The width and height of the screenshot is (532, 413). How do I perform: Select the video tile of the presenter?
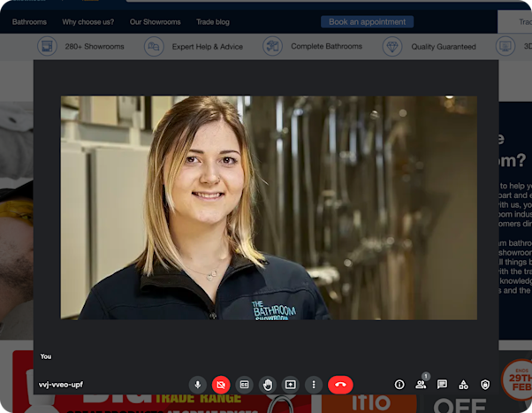(269, 208)
